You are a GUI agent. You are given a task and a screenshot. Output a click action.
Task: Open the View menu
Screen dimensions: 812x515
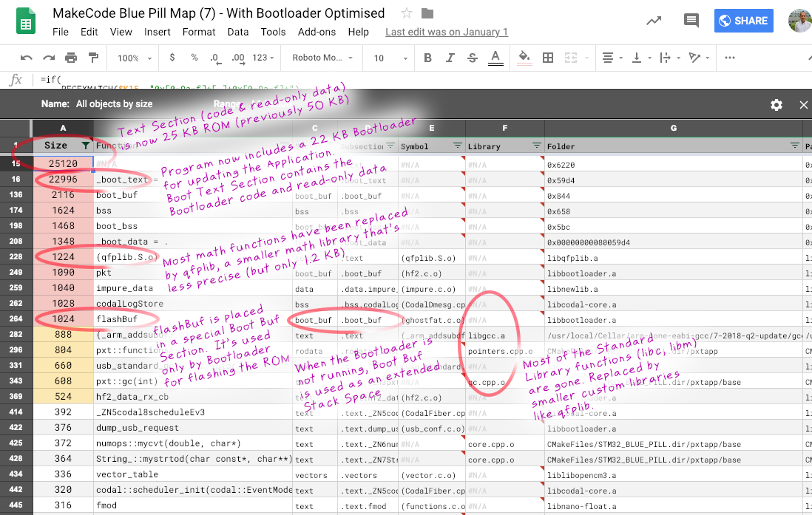[x=121, y=32]
